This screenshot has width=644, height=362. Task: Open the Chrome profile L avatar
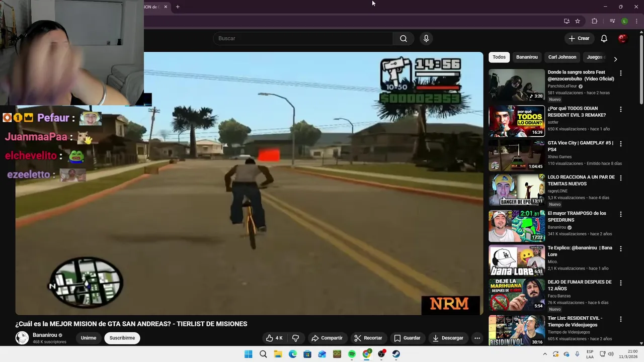(x=624, y=21)
